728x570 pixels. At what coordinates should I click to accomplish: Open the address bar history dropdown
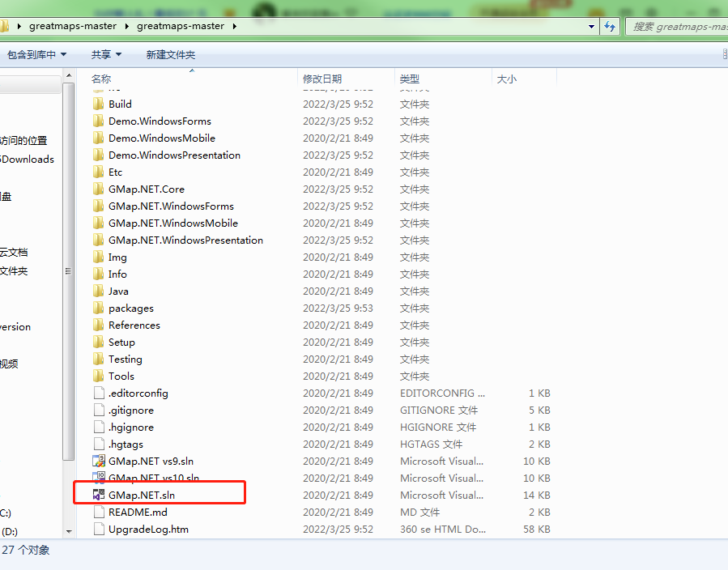591,27
